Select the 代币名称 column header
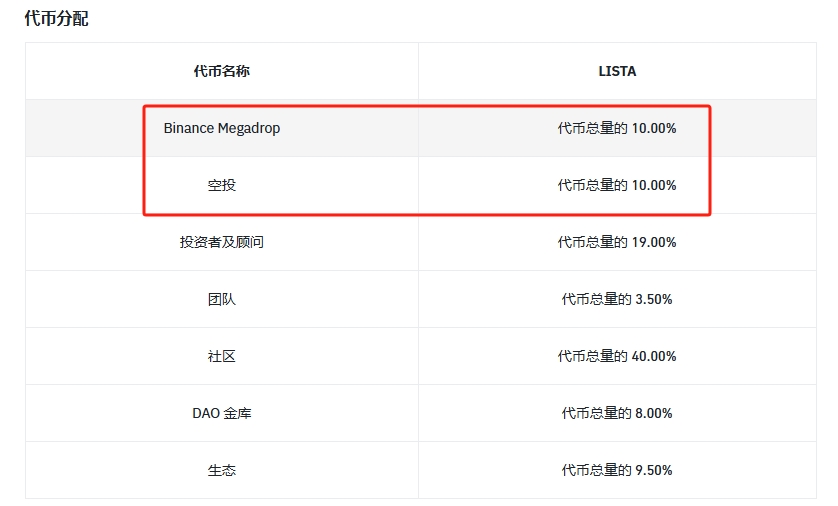Screen dimensions: 838x506 click(x=221, y=71)
